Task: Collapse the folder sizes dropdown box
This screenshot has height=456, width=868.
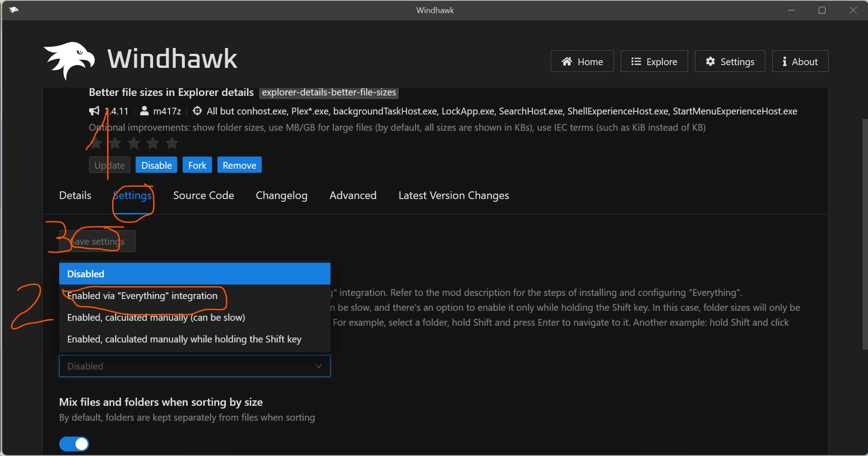Action: point(195,366)
